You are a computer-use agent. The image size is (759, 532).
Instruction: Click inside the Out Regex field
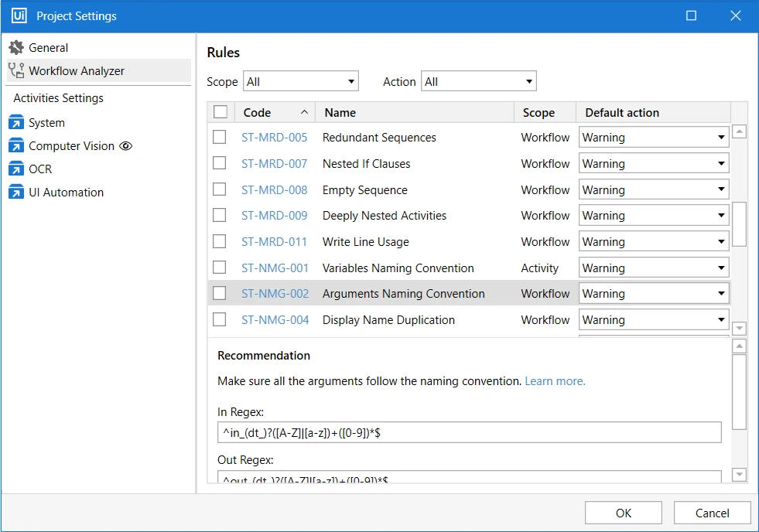click(470, 477)
